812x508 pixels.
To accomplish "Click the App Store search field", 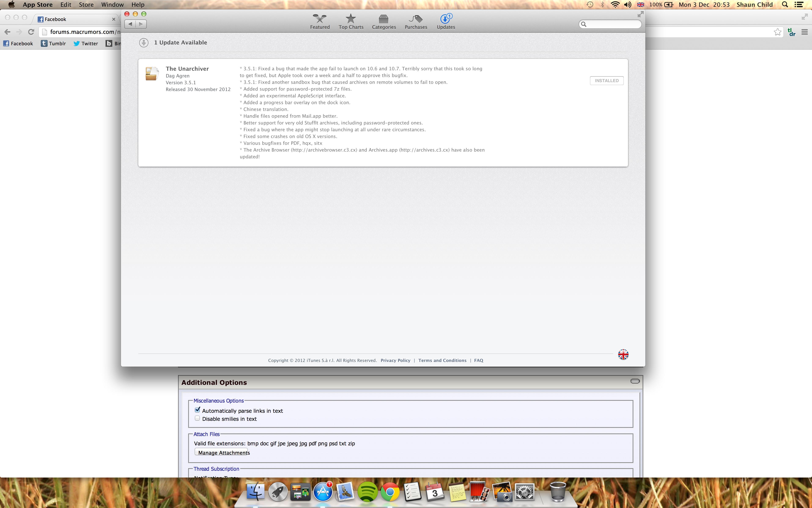I will pos(610,24).
